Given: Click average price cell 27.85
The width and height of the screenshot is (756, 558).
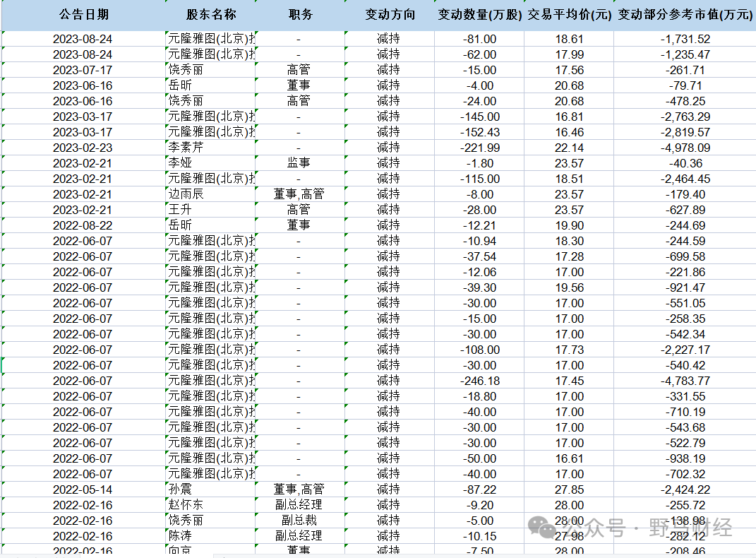Looking at the screenshot, I should tap(570, 489).
